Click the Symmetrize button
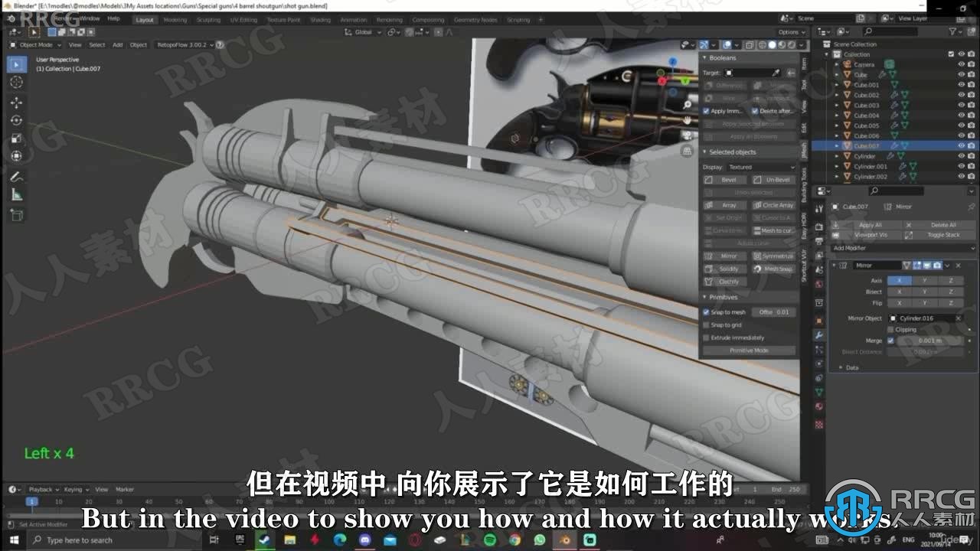 point(774,256)
